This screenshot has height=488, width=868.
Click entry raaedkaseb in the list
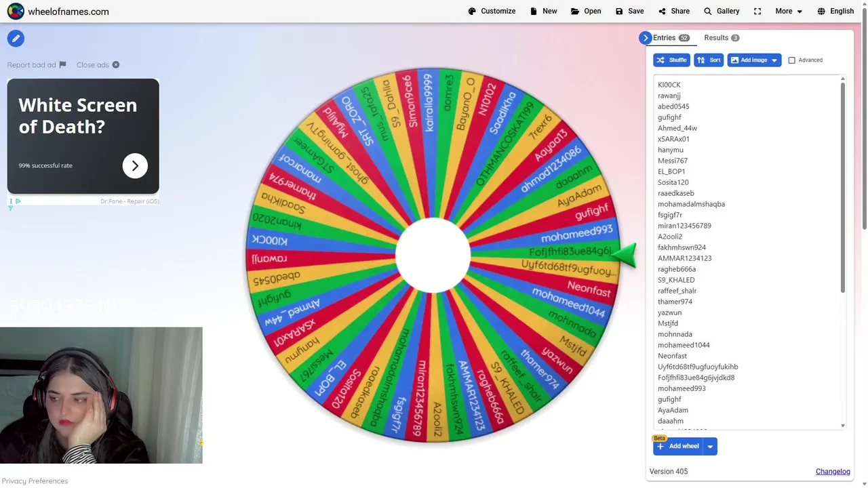[676, 193]
